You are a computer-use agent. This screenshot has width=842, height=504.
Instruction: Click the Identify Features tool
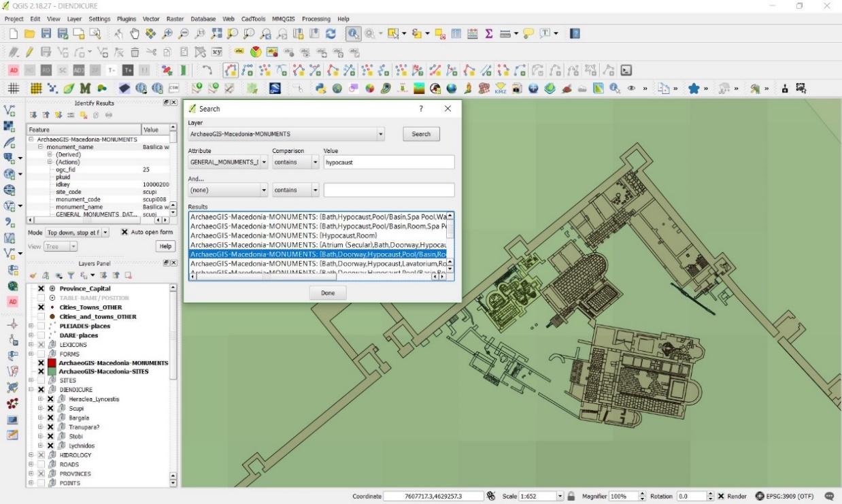point(353,33)
